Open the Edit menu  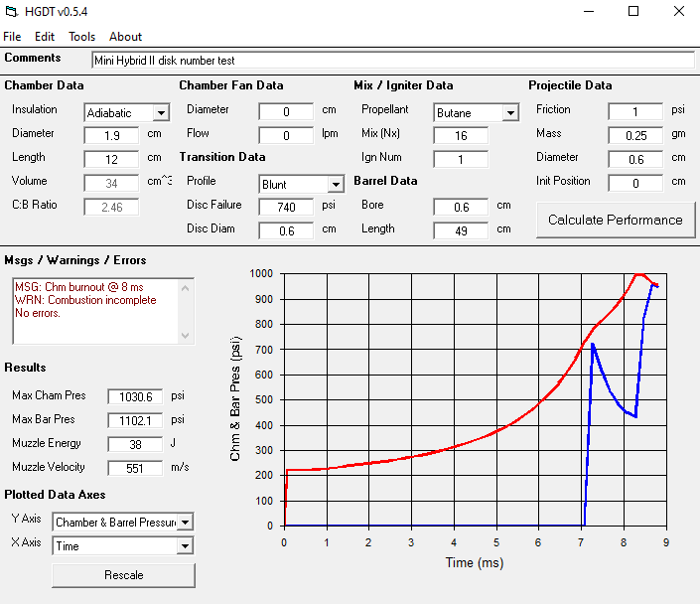pyautogui.click(x=45, y=37)
